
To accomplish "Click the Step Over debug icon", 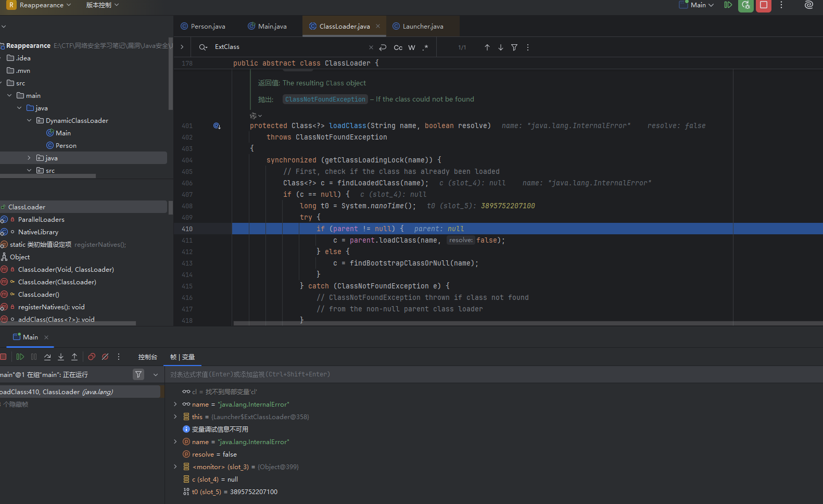I will (47, 357).
